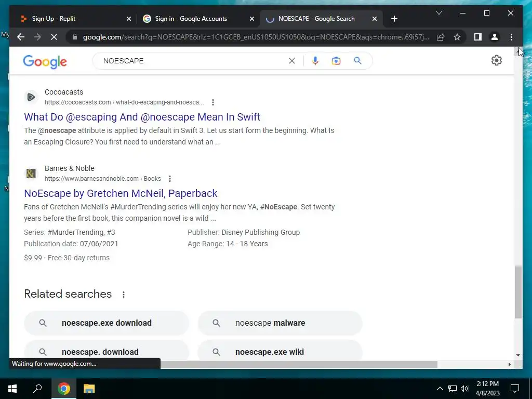Open the Windows Start menu

(12, 389)
